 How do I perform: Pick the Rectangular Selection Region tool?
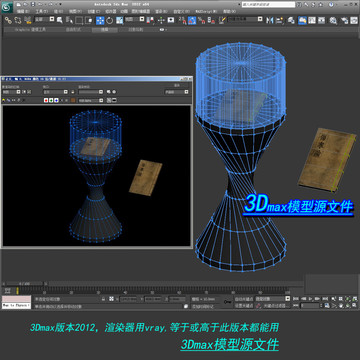pos(79,20)
